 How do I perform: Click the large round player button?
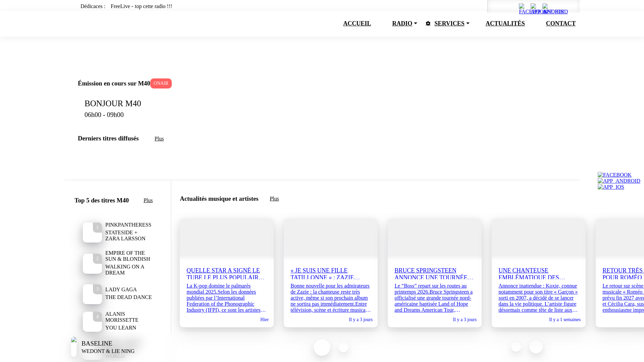click(x=322, y=347)
